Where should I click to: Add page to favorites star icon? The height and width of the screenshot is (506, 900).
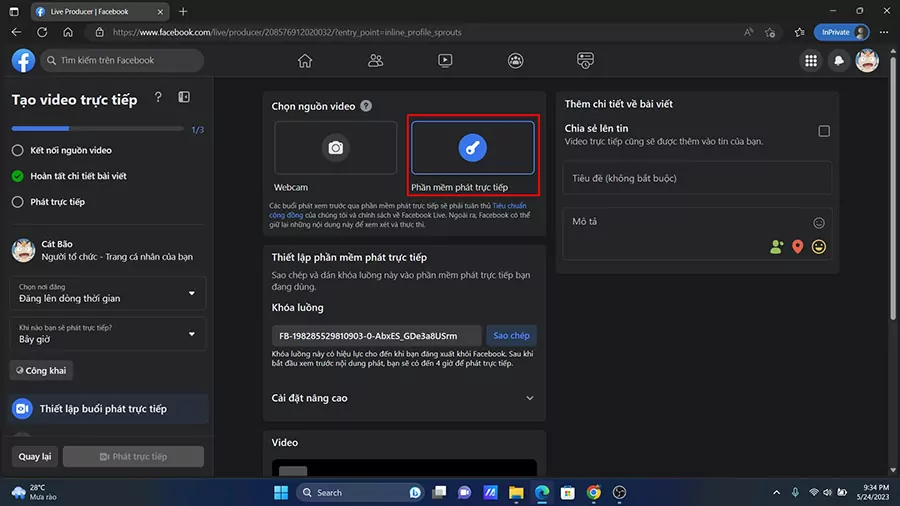click(770, 33)
